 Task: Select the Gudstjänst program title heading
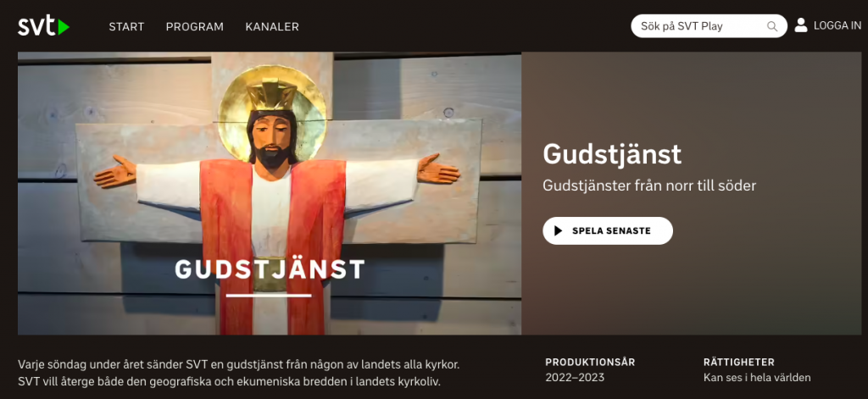pos(612,154)
